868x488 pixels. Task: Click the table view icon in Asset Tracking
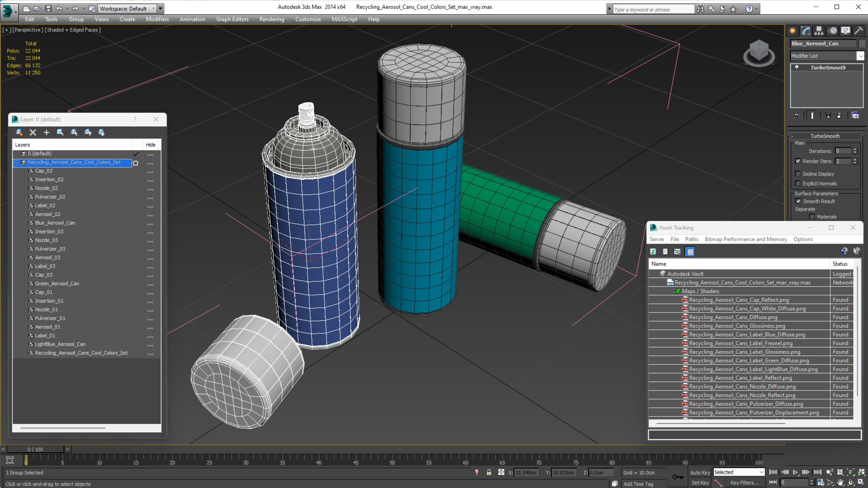[690, 251]
